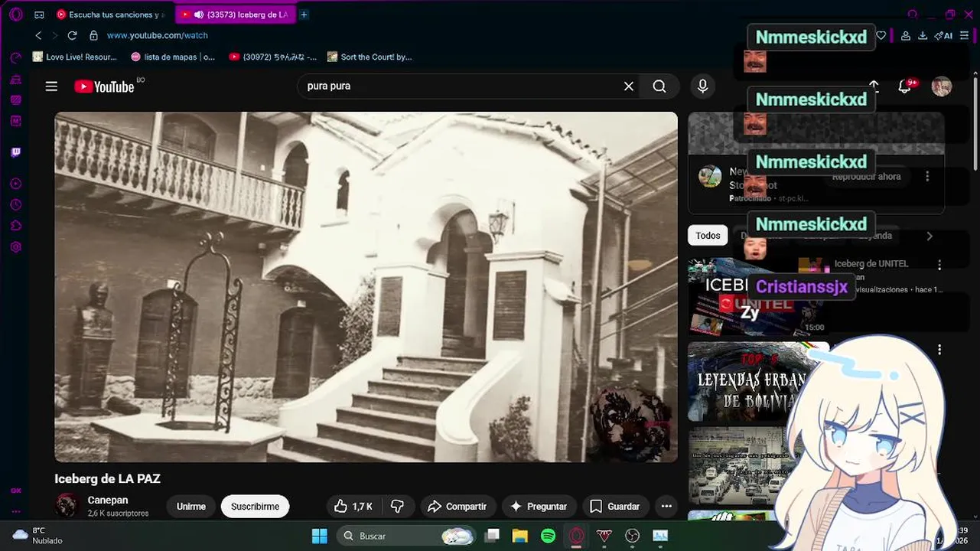Go back with the browser back arrow
The image size is (980, 551).
click(38, 35)
